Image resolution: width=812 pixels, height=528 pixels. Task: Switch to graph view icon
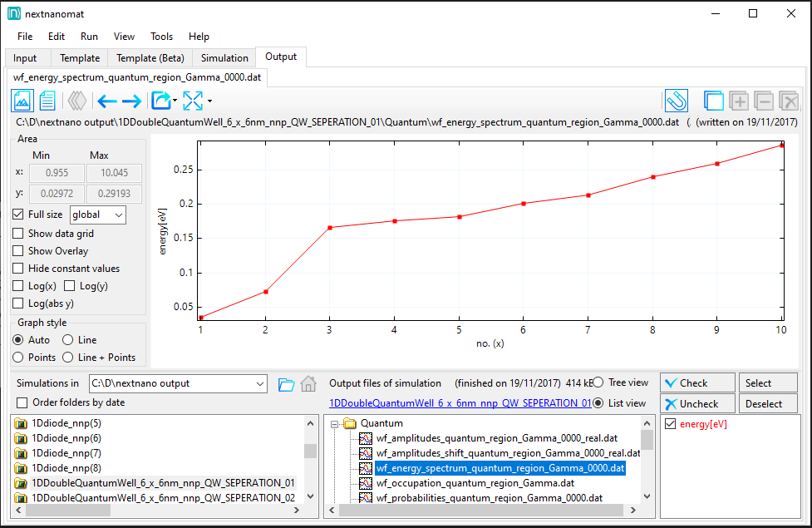22,101
